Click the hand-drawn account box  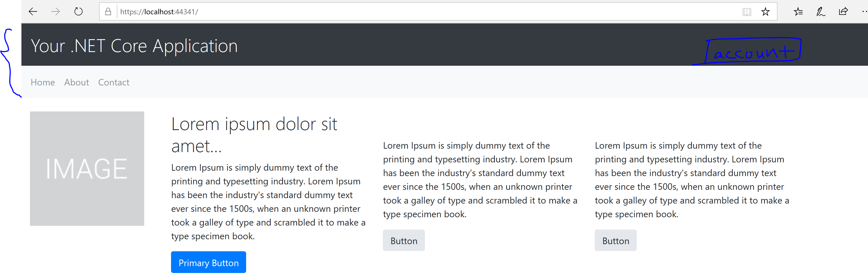tap(753, 51)
